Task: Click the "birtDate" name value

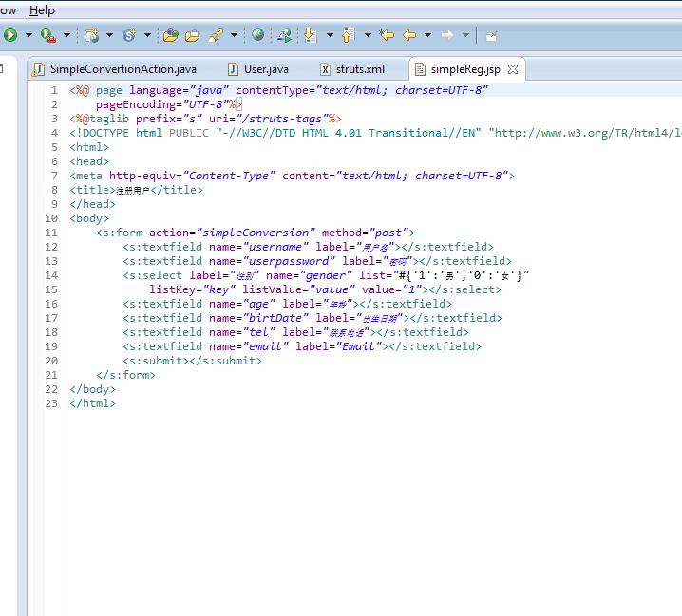Action: pos(275,318)
